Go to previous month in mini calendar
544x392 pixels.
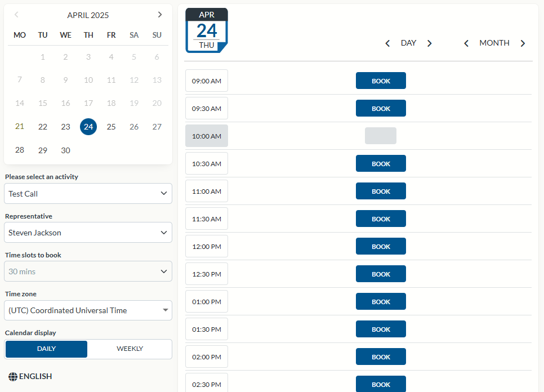(x=16, y=15)
